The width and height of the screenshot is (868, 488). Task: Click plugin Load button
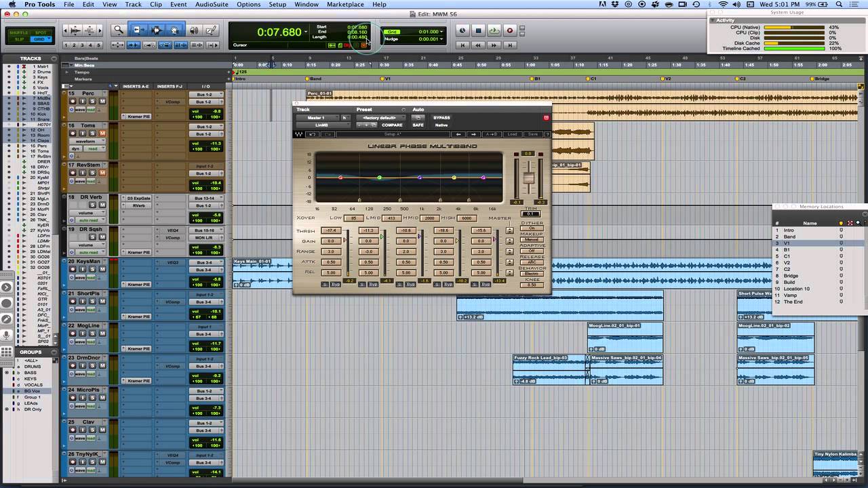(513, 134)
